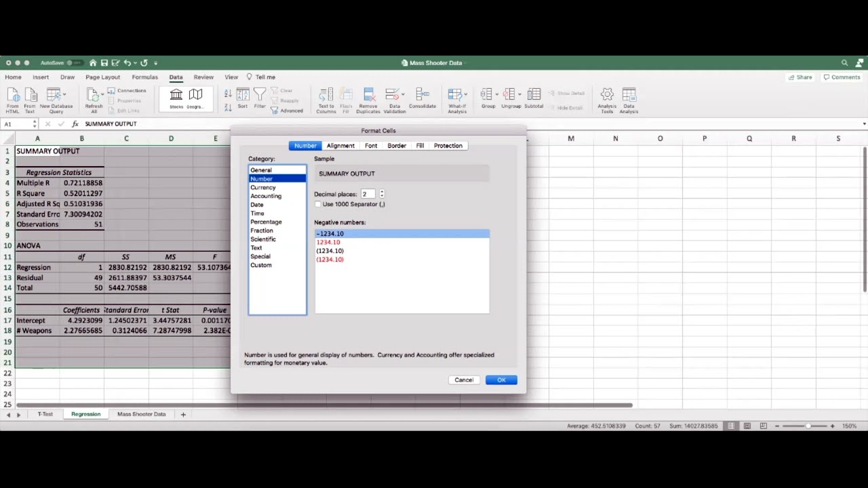Click the zoom out minus button
The image size is (868, 488).
pyautogui.click(x=778, y=426)
